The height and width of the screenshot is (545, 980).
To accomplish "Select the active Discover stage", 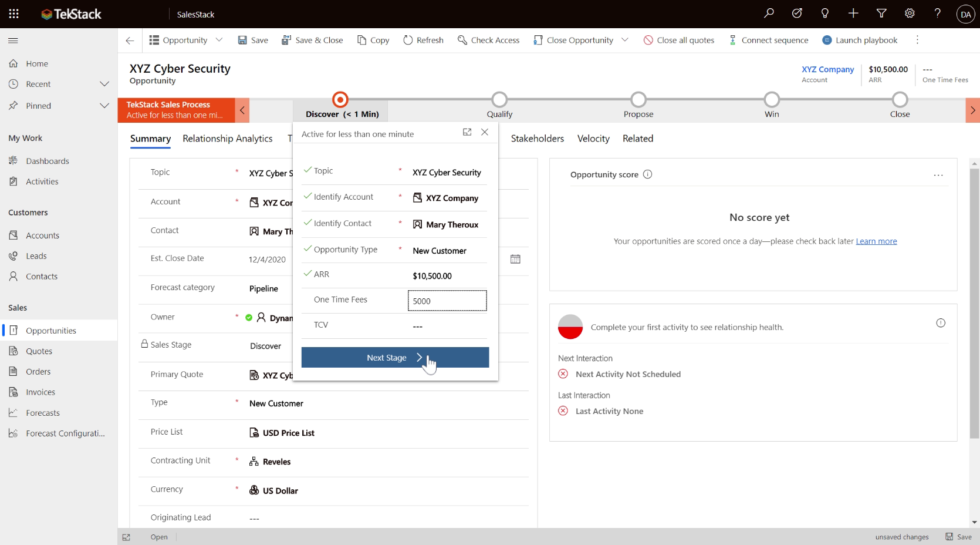I will pos(340,99).
